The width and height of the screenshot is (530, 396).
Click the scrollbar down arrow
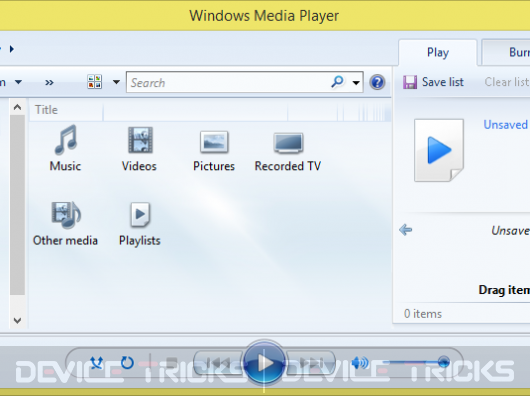pos(17,320)
